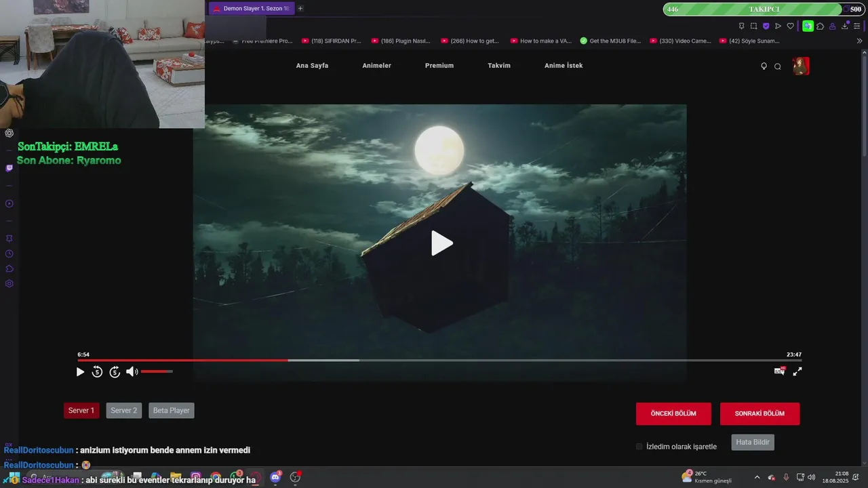Click the microphone icon in system tray
The image size is (868, 488).
pyautogui.click(x=786, y=478)
